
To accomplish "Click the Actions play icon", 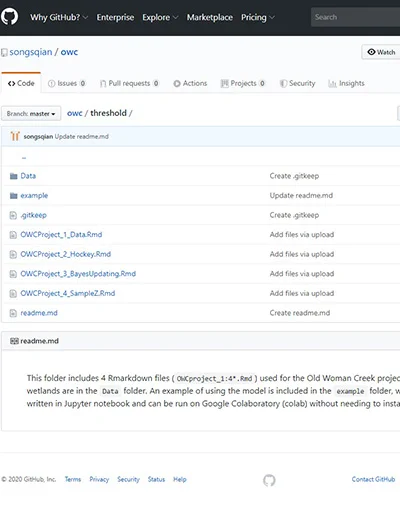I will [177, 84].
